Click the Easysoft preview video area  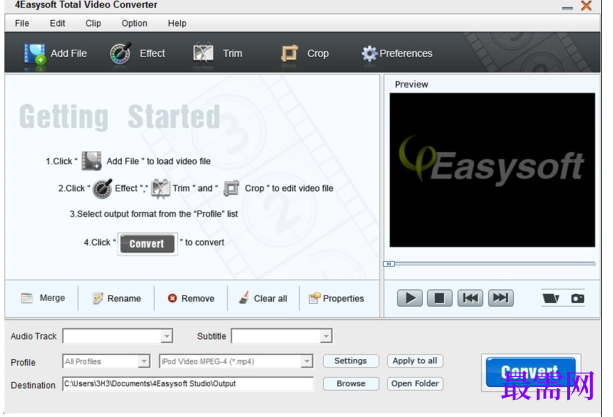tap(492, 170)
